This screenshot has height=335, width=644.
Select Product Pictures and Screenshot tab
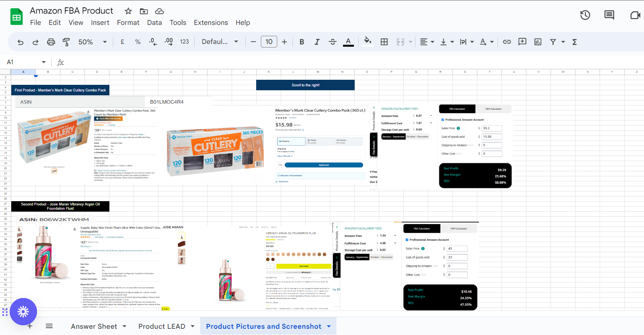coord(268,326)
